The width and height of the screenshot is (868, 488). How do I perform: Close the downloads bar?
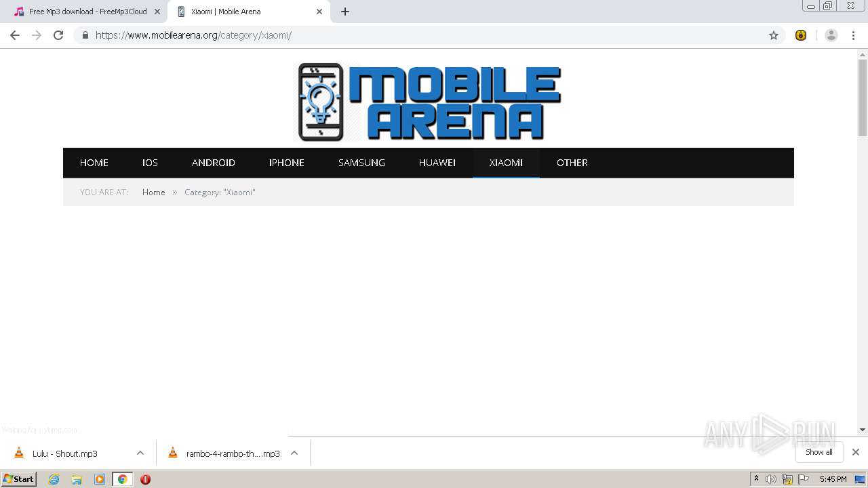(x=855, y=452)
